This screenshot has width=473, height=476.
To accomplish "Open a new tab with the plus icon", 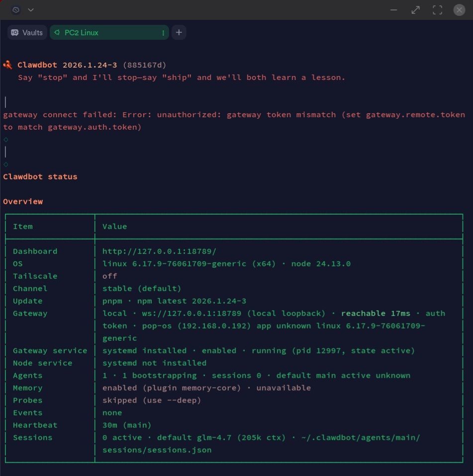I will [x=179, y=32].
